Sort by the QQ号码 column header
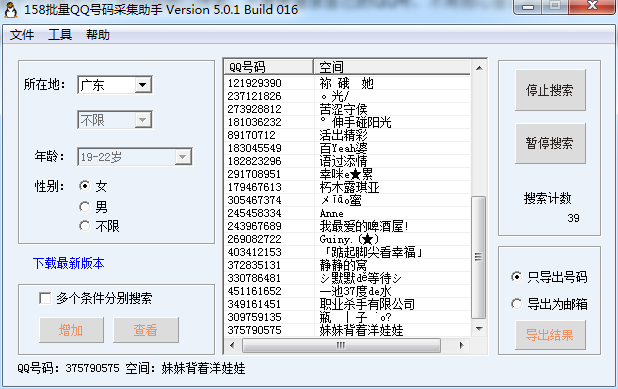This screenshot has width=618, height=389. tap(269, 67)
